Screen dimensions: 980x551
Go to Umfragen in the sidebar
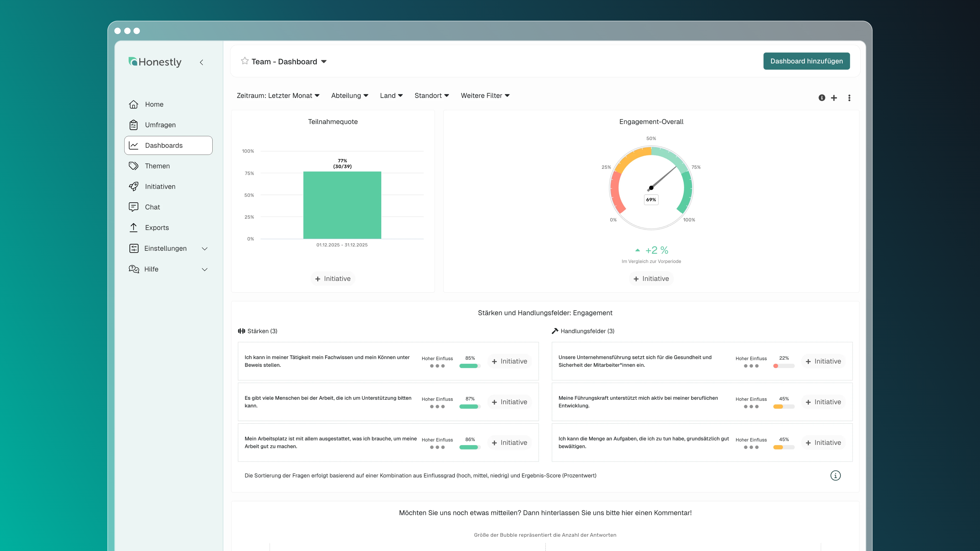[x=160, y=125]
